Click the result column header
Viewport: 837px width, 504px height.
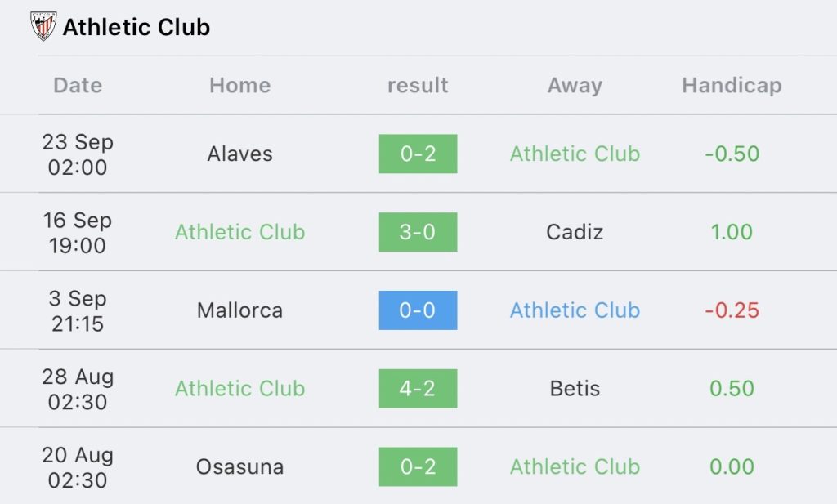418,85
